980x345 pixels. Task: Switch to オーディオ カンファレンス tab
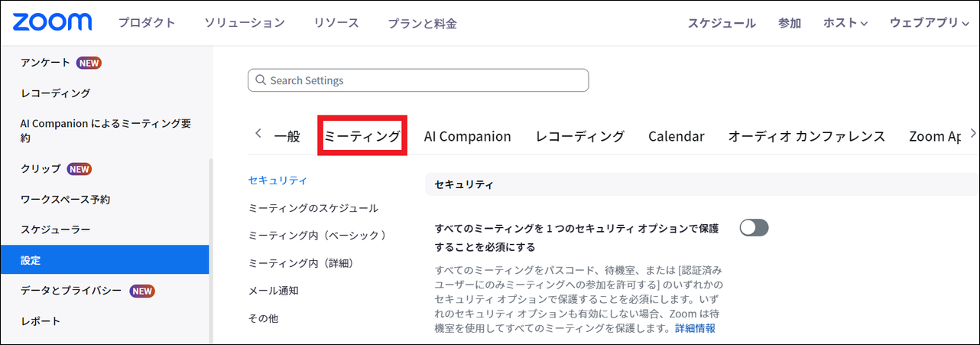tap(806, 136)
